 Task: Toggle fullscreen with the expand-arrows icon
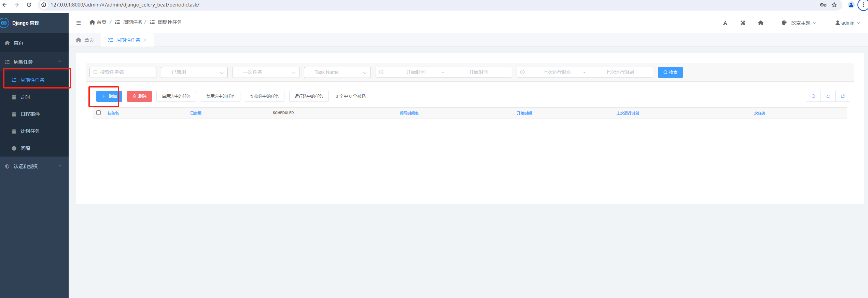(x=743, y=23)
